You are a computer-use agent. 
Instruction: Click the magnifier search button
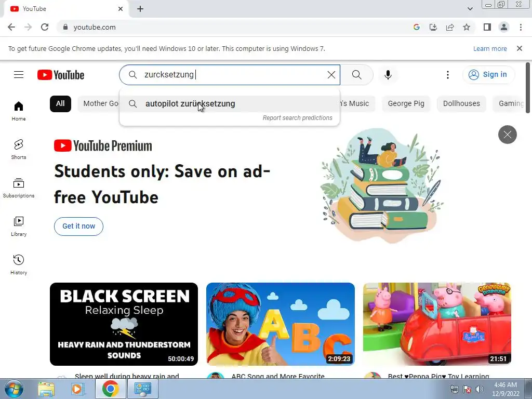(x=356, y=75)
